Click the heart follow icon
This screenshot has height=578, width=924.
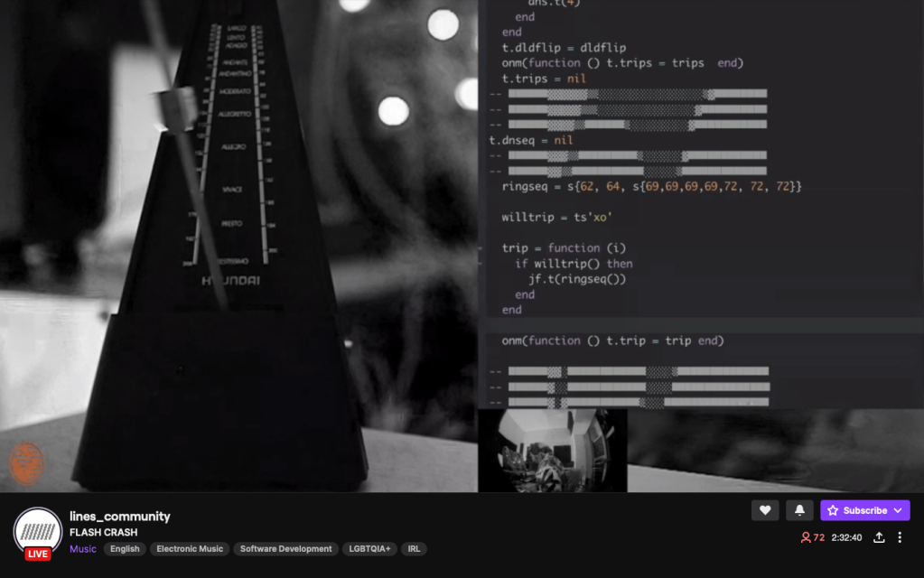[x=764, y=510]
